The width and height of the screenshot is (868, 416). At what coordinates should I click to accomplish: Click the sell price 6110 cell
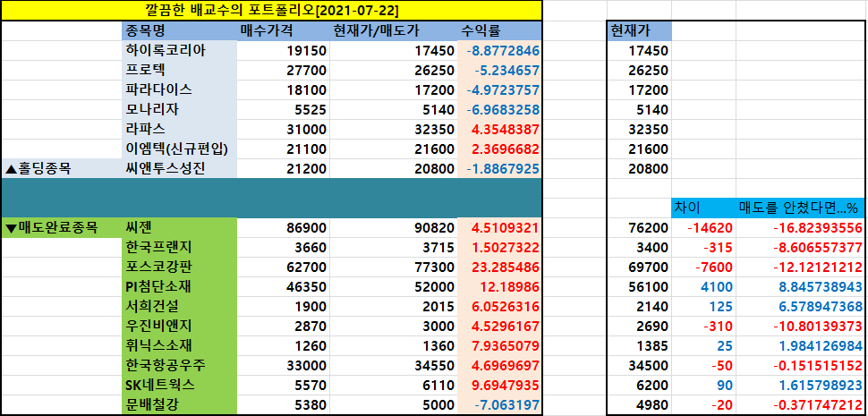click(x=394, y=385)
